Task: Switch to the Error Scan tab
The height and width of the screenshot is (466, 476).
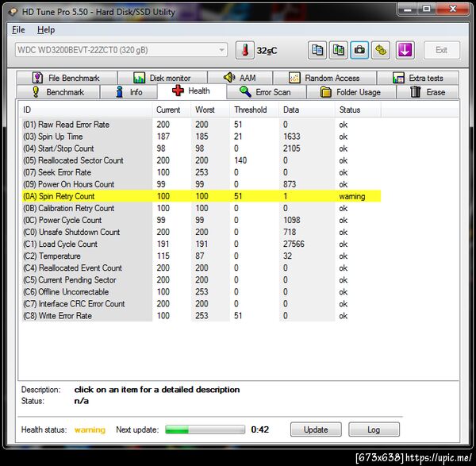Action: (x=267, y=92)
